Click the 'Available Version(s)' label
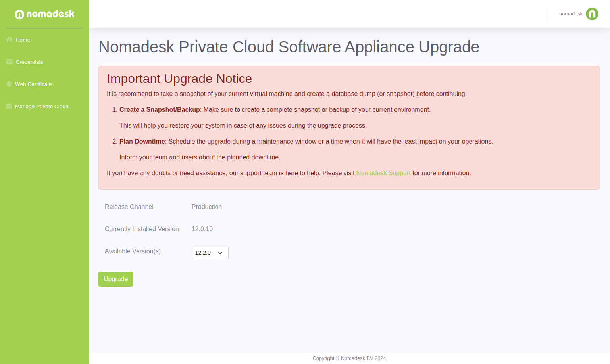610x364 pixels. click(x=133, y=251)
